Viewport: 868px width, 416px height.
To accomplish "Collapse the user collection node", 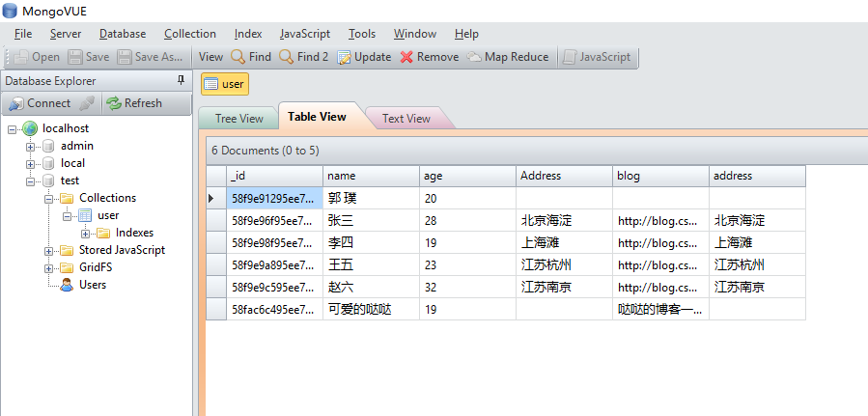I will point(67,216).
